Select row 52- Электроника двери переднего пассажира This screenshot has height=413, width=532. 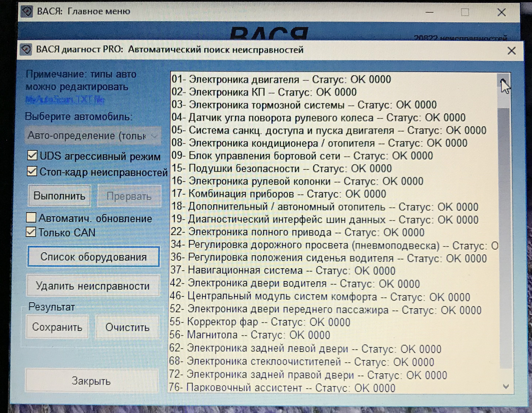(326, 309)
